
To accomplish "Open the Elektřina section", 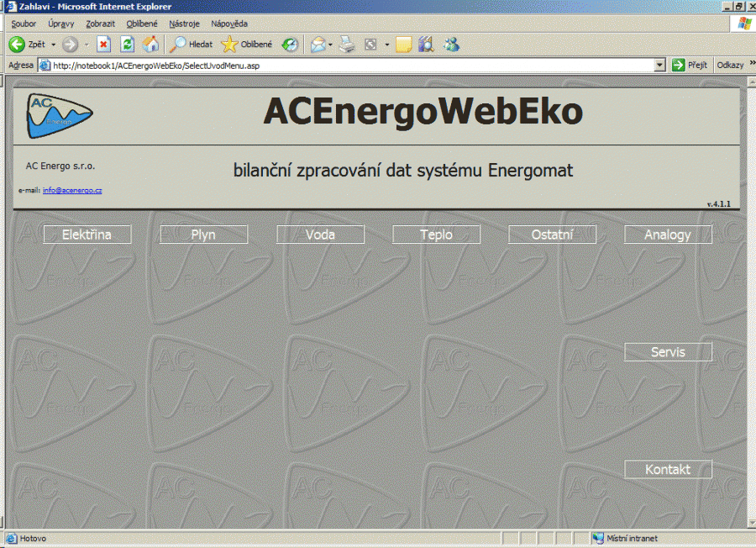I will pyautogui.click(x=87, y=234).
